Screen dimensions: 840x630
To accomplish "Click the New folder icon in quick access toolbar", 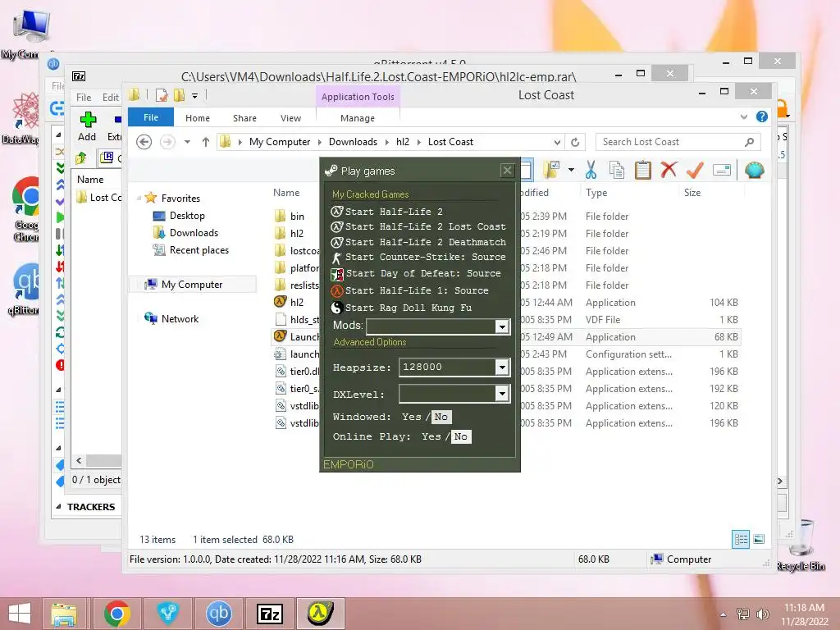I will click(179, 96).
